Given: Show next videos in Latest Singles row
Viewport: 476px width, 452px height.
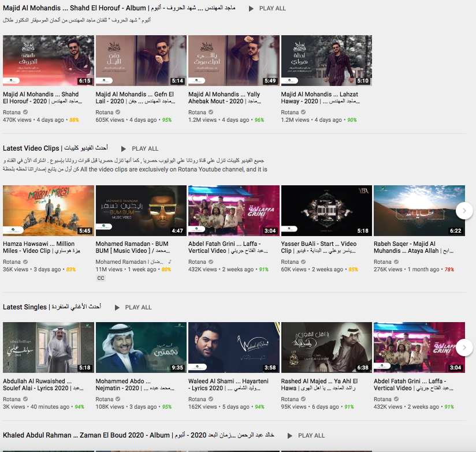Looking at the screenshot, I should (x=464, y=348).
